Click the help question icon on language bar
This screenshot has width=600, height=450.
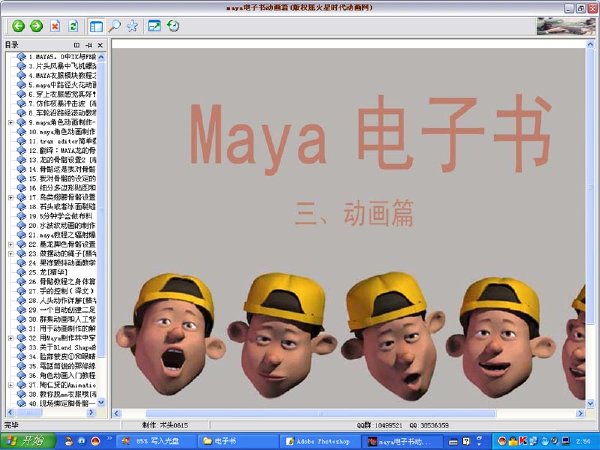coord(466,441)
